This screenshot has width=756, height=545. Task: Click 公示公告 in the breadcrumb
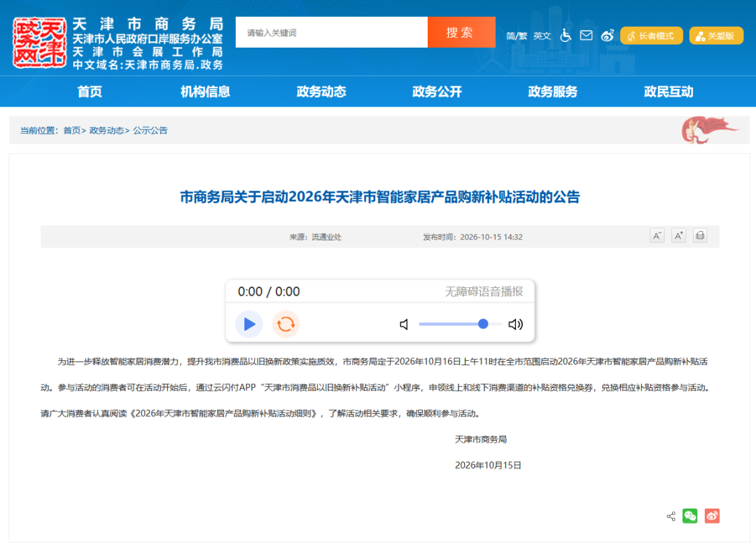(150, 130)
